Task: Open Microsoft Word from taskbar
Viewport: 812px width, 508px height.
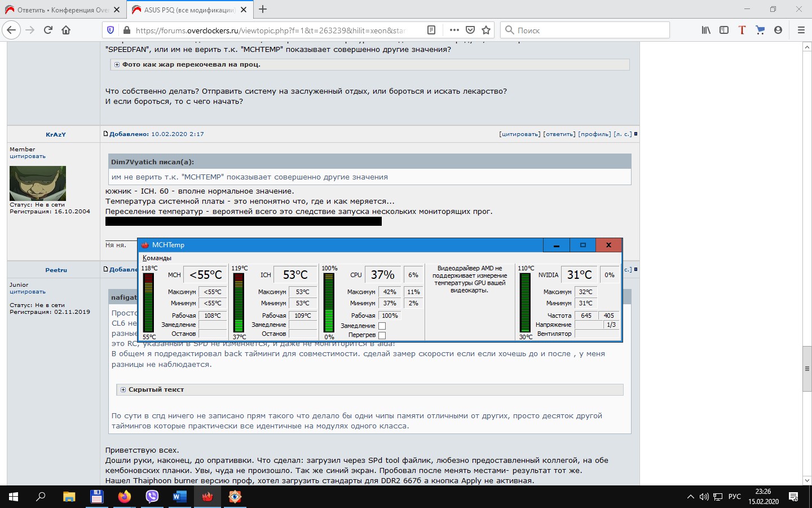Action: pos(180,497)
